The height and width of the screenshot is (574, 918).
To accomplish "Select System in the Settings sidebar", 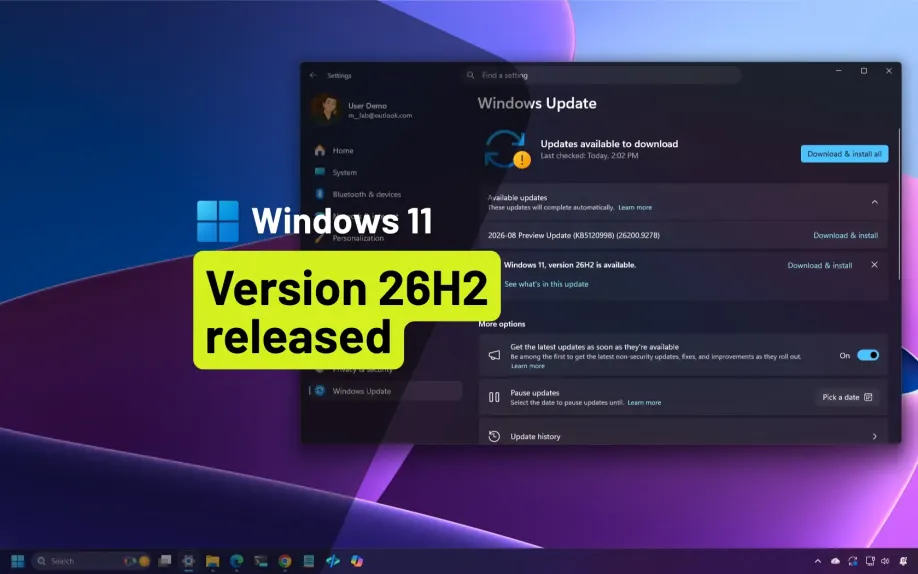I will click(x=386, y=172).
